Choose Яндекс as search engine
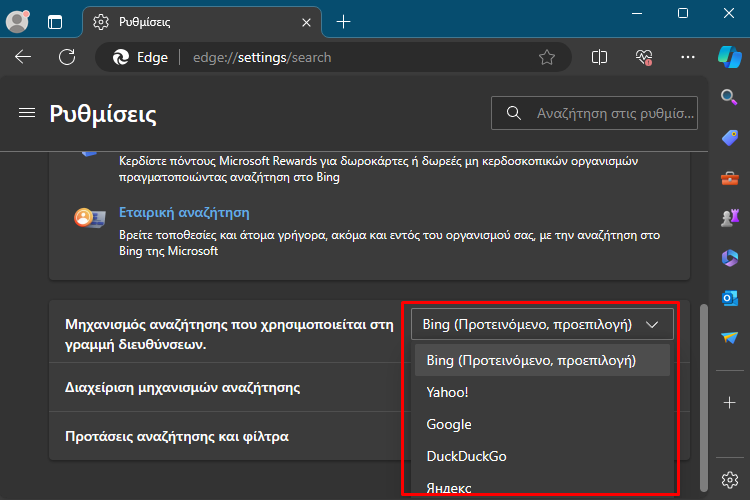The height and width of the screenshot is (500, 750). (542, 487)
